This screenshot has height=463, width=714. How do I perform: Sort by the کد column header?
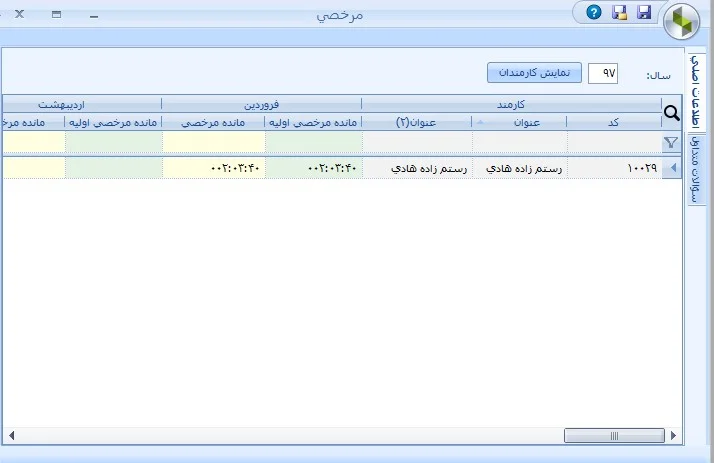614,122
